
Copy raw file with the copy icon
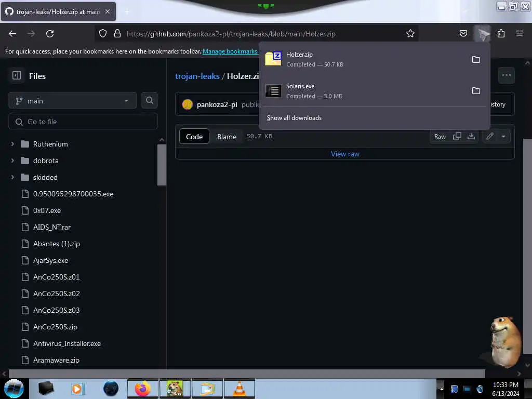coord(457,136)
